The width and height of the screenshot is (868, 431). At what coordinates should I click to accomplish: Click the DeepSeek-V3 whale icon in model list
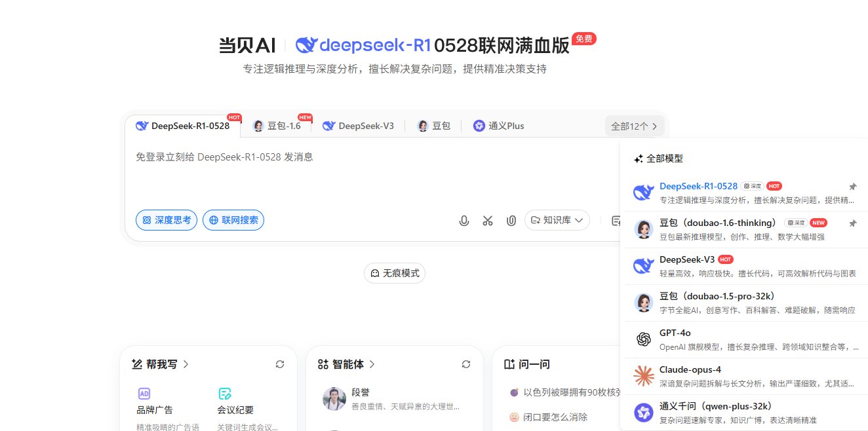pyautogui.click(x=644, y=266)
